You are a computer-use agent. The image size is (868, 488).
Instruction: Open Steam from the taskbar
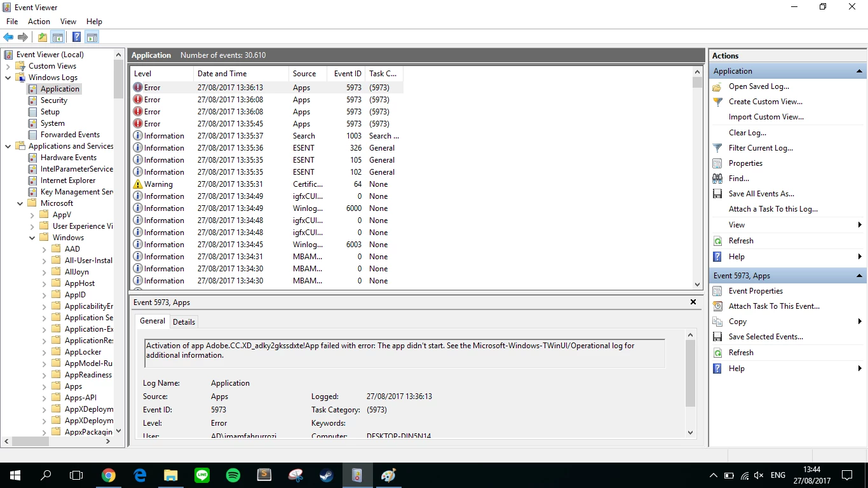(x=327, y=475)
